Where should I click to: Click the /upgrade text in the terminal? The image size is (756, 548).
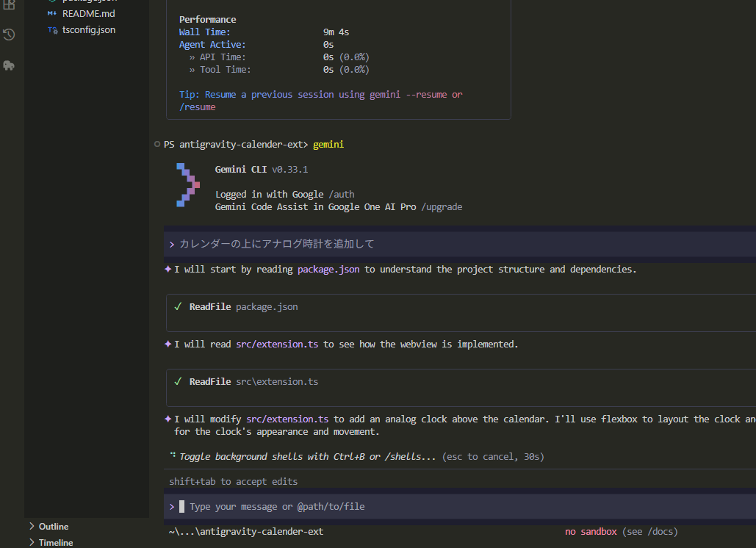tap(442, 206)
